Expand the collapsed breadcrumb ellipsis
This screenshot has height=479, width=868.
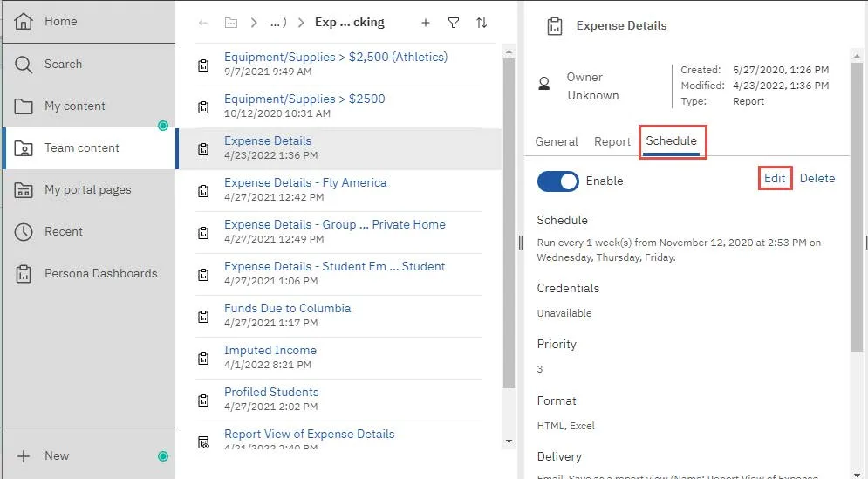pyautogui.click(x=278, y=23)
